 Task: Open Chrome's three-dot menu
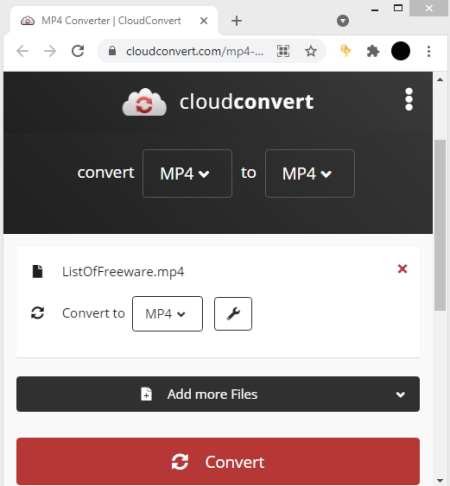point(429,51)
